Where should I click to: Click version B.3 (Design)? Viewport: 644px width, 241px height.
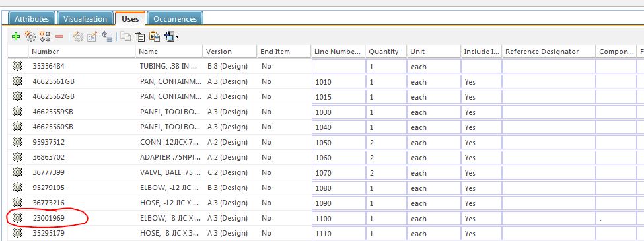coord(227,188)
